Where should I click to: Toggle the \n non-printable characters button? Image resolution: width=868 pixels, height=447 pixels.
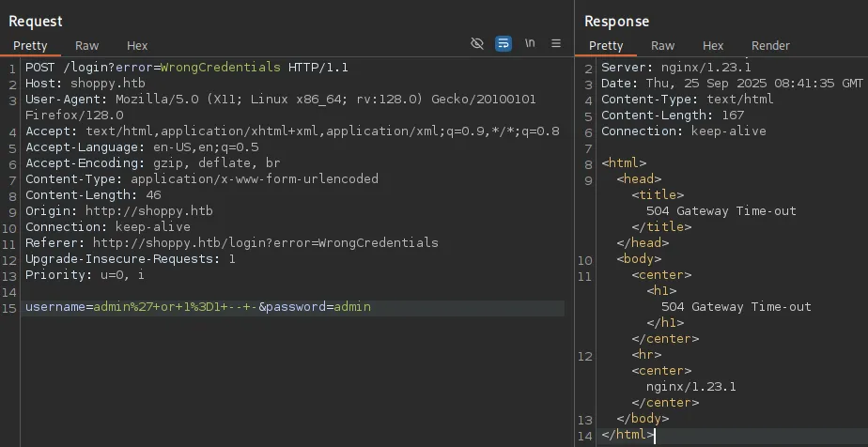(530, 44)
